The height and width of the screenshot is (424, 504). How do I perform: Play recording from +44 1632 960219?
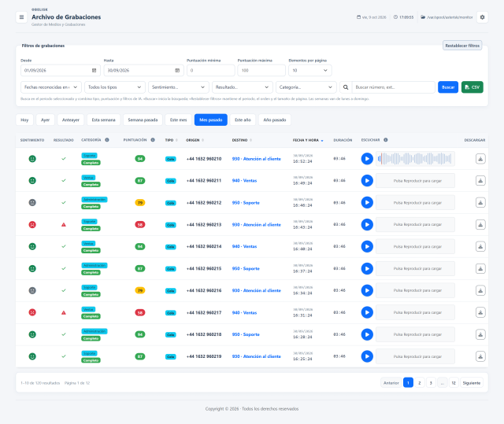367,356
